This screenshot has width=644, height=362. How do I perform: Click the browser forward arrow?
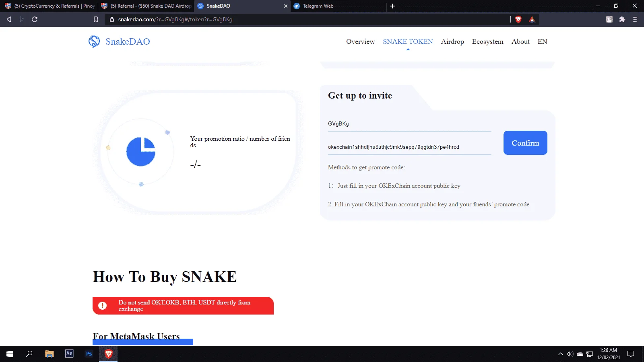click(x=22, y=19)
